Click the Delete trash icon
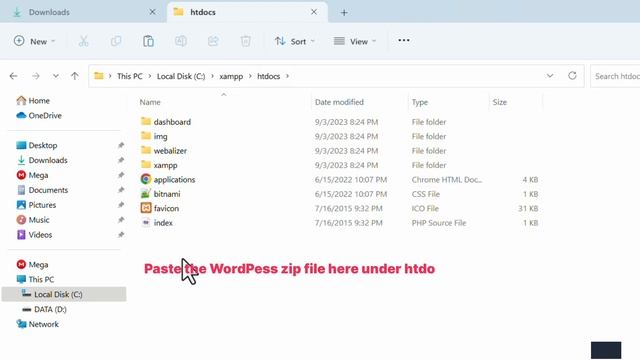The width and height of the screenshot is (640, 360). (x=245, y=41)
